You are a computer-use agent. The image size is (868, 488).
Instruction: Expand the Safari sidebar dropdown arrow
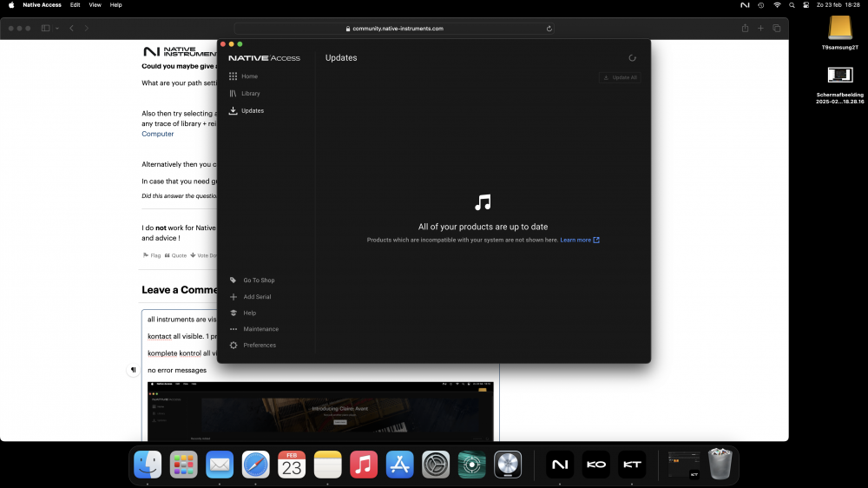point(57,29)
